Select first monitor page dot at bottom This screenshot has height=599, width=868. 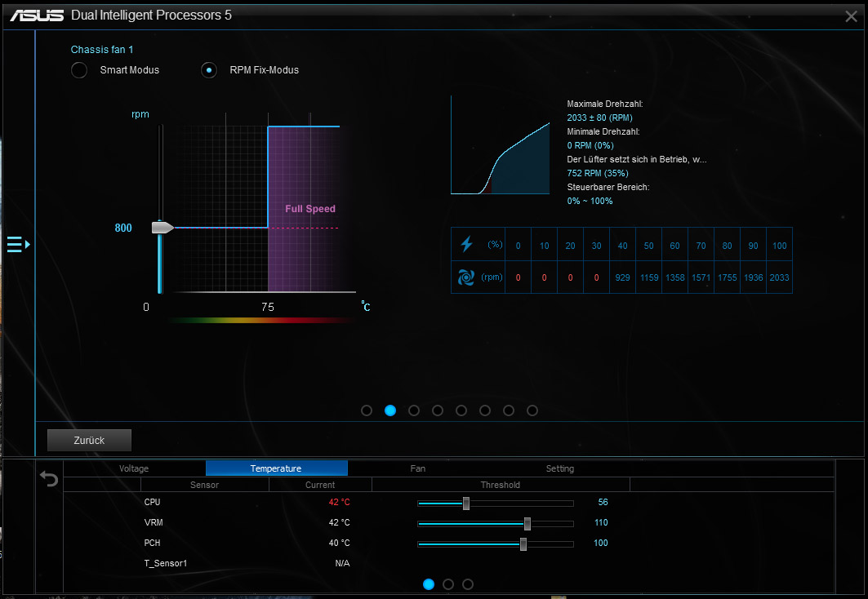point(429,584)
